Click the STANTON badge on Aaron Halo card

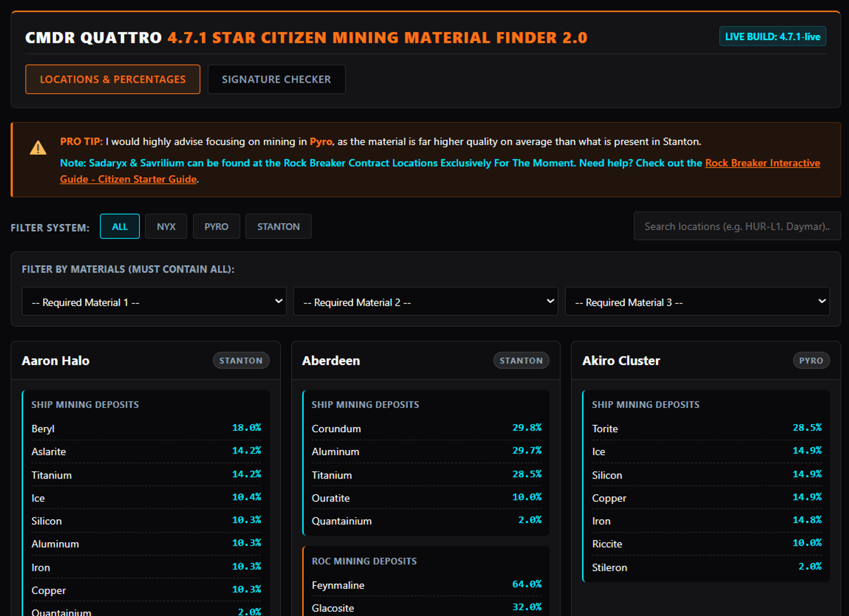[x=241, y=360]
